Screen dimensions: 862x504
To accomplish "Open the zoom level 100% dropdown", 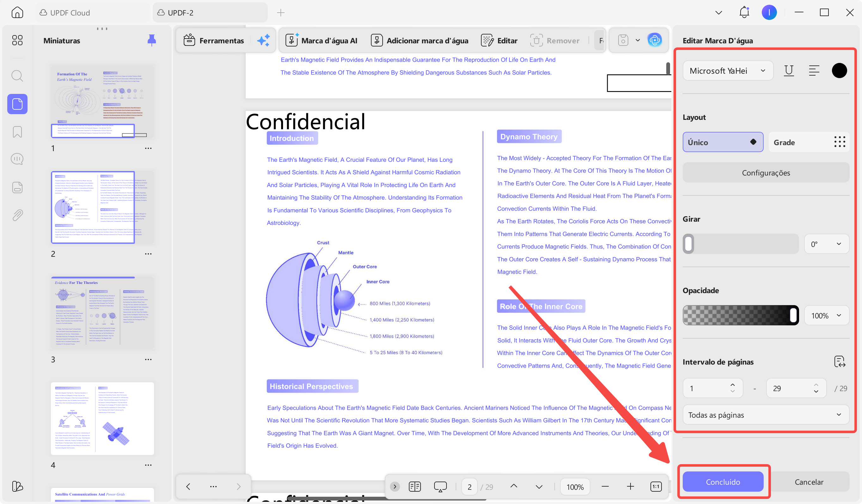I will click(575, 486).
